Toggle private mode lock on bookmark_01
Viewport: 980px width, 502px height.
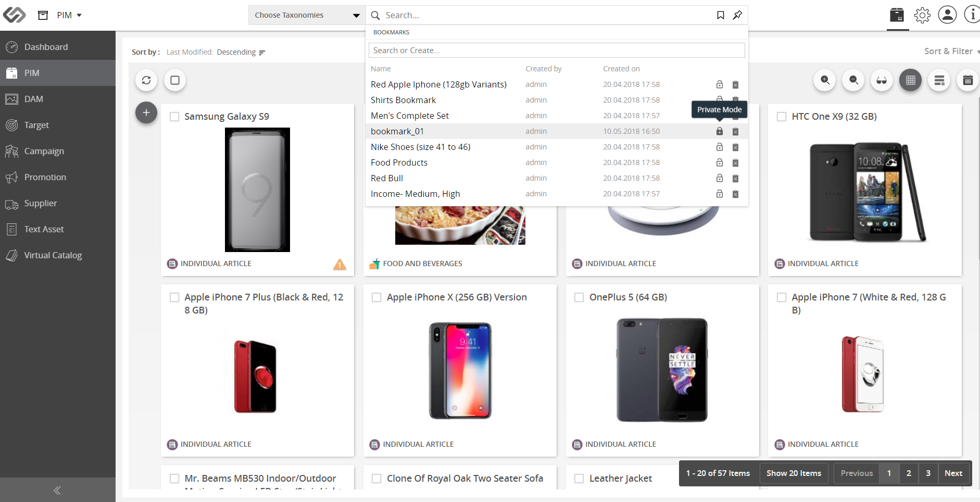pyautogui.click(x=720, y=131)
